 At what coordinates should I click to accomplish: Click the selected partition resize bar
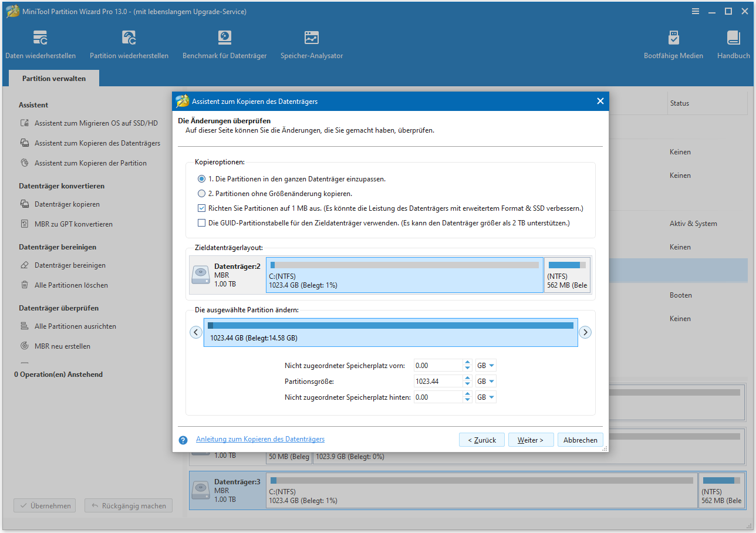(x=390, y=332)
